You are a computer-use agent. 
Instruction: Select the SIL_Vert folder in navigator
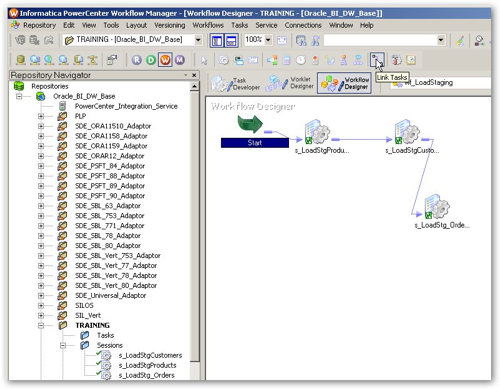[88, 316]
